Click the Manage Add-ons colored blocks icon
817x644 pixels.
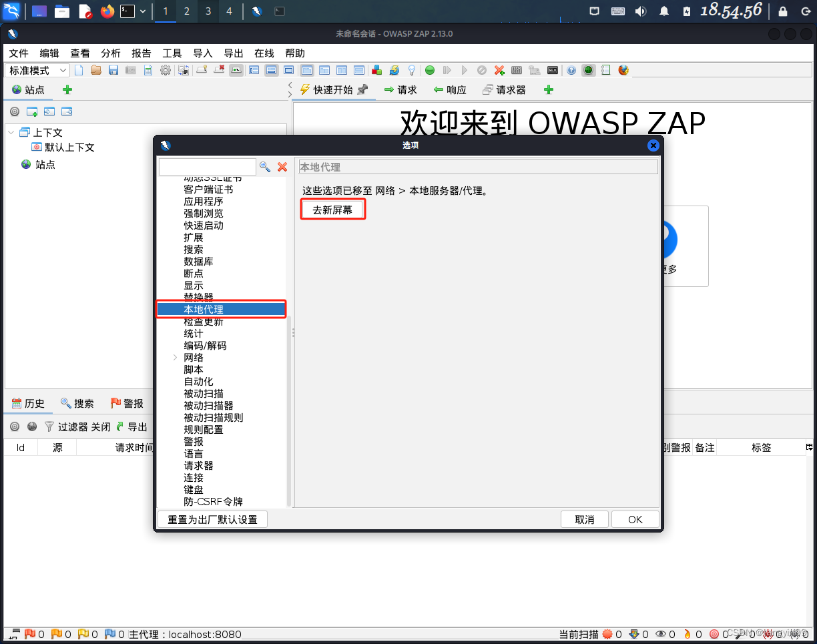coord(376,70)
